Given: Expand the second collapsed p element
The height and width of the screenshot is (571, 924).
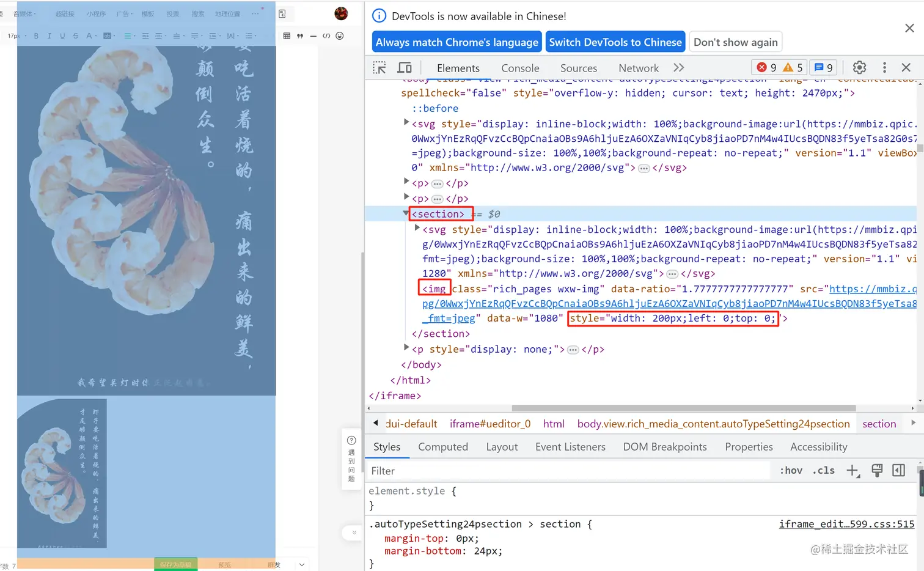Looking at the screenshot, I should click(406, 197).
